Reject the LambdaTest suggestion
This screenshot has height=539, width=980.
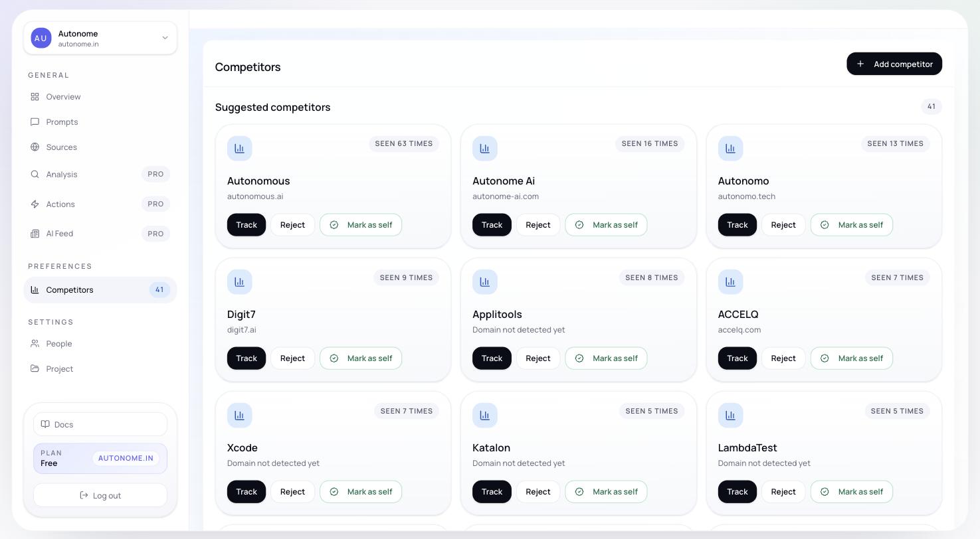pyautogui.click(x=783, y=492)
